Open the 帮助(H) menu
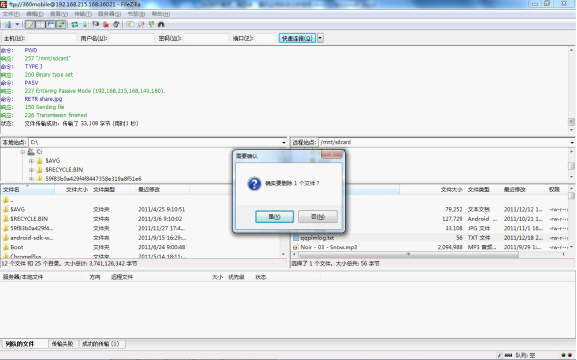Viewport: 577px width, 360px height. 161,14
